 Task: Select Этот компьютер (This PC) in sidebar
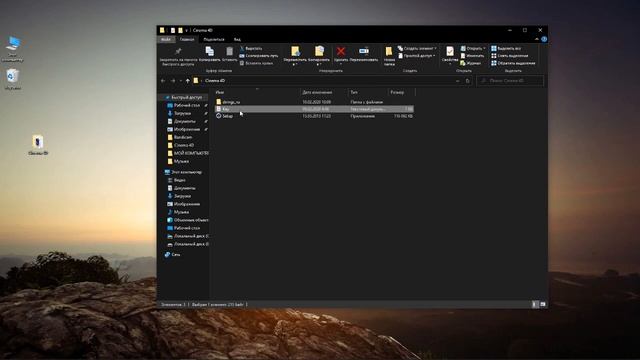pos(186,172)
